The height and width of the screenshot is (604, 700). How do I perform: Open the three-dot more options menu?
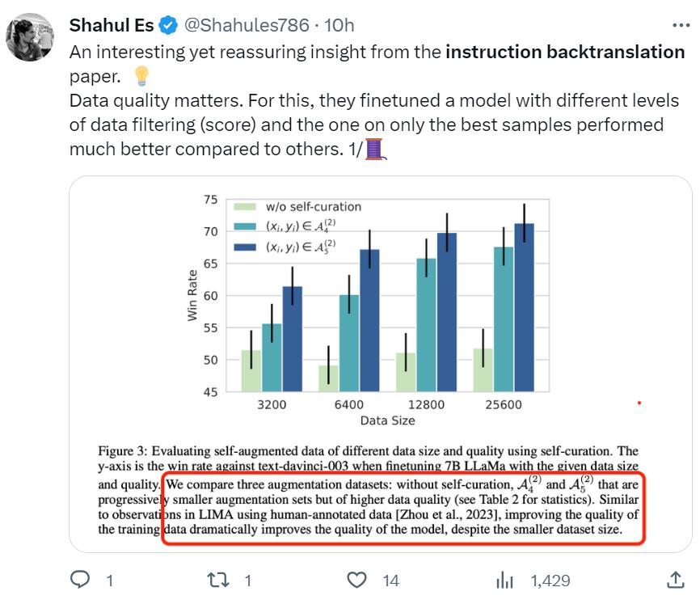tap(681, 25)
